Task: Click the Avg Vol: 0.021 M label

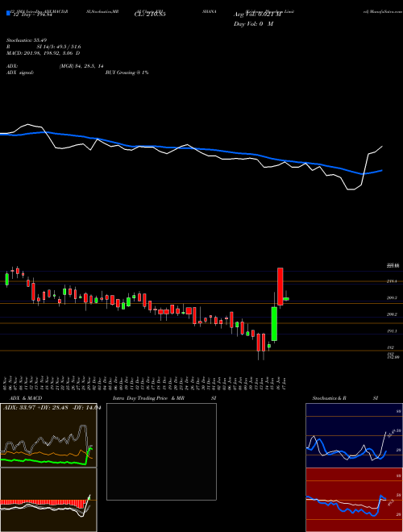Action: click(257, 15)
